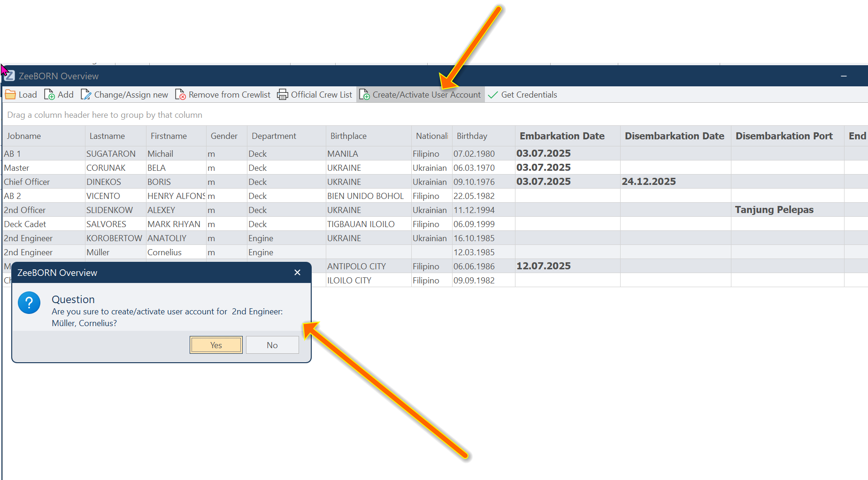Select the Master jobname cell
Viewport: 868px width, 480px height.
point(44,168)
